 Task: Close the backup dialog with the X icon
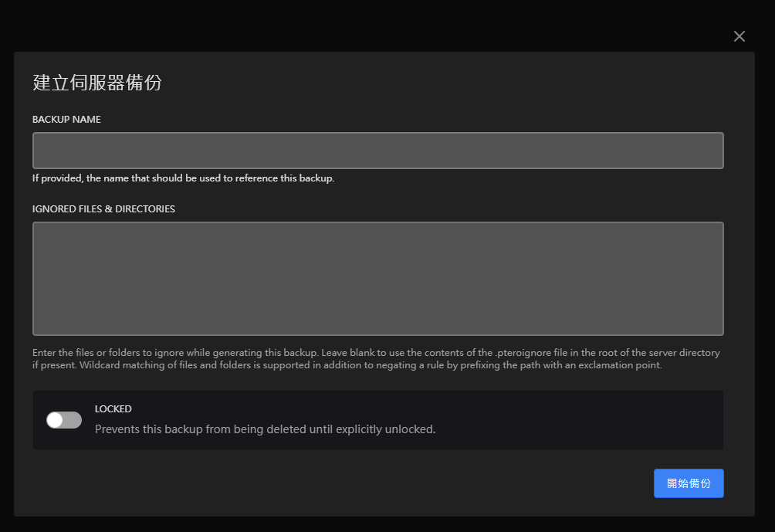click(x=739, y=36)
